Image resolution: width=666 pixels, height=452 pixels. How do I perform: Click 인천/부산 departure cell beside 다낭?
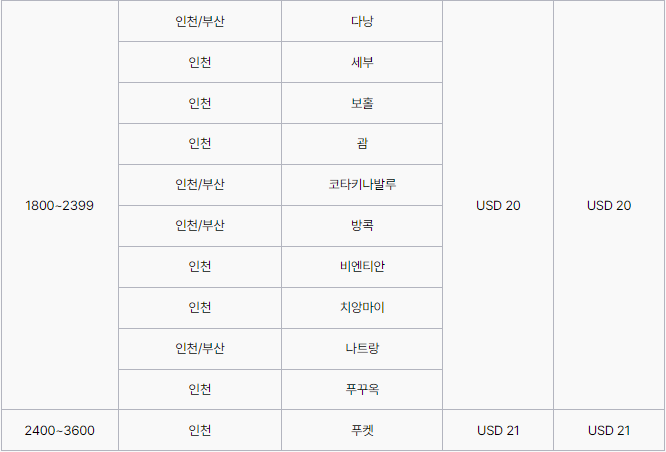(x=200, y=22)
